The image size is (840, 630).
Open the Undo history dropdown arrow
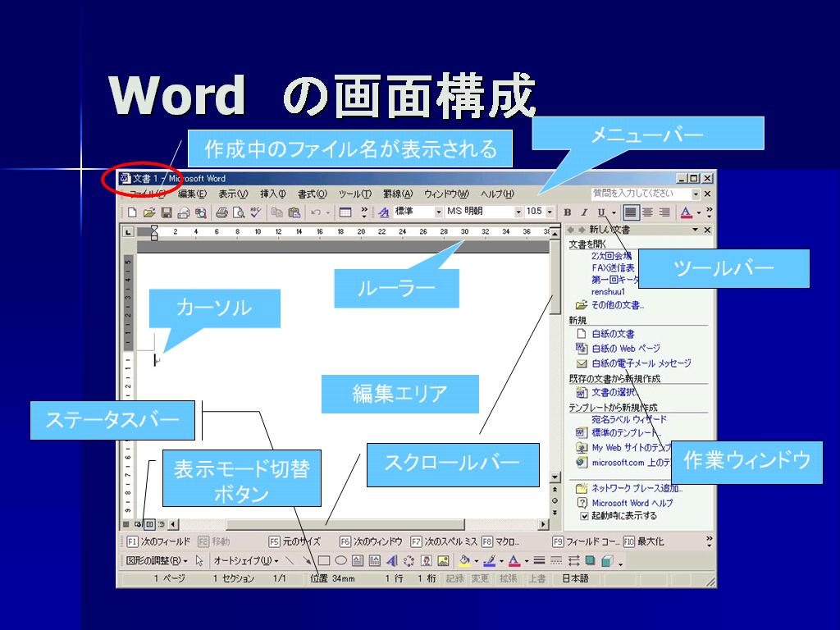[x=328, y=212]
